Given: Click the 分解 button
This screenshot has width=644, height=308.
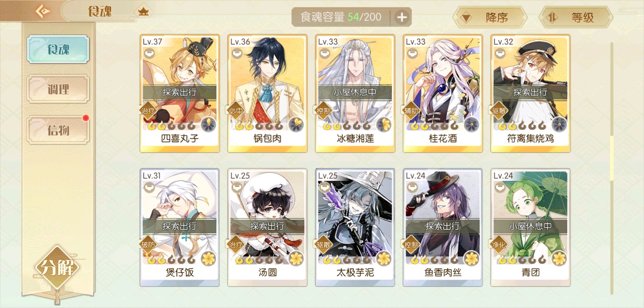Looking at the screenshot, I should 57,268.
